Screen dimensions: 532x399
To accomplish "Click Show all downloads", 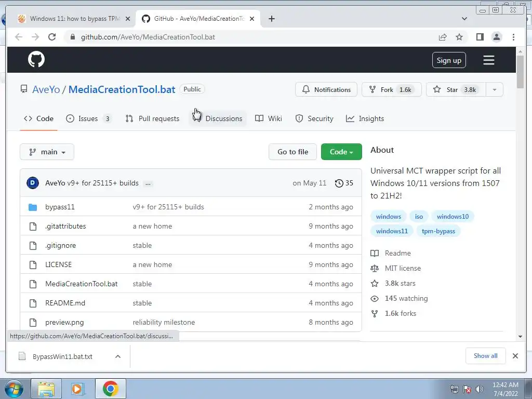I will tap(486, 356).
